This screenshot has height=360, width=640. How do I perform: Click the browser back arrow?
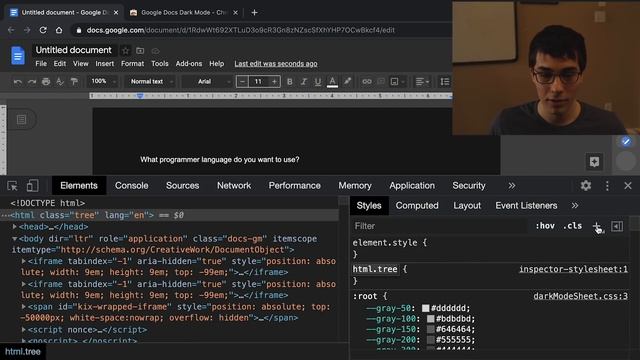pyautogui.click(x=11, y=30)
